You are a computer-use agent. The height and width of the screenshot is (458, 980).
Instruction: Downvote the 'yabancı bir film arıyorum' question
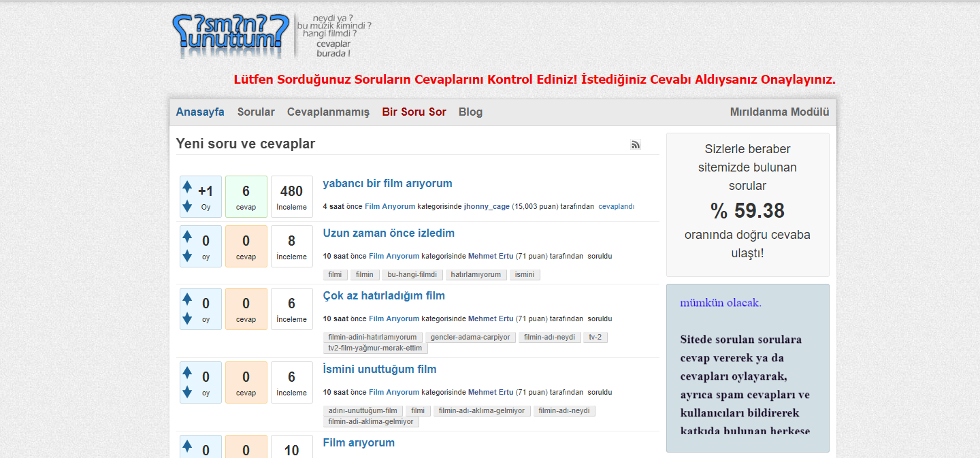click(x=187, y=206)
